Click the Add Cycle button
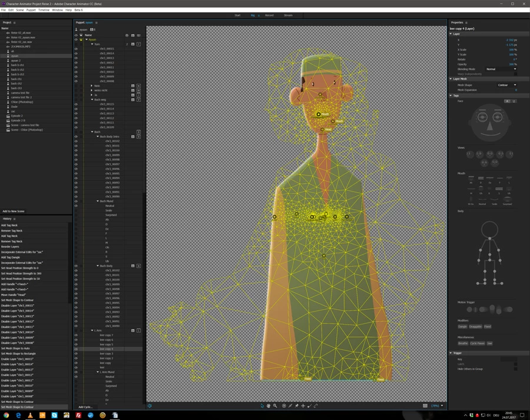This screenshot has height=420, width=530. coord(85,407)
